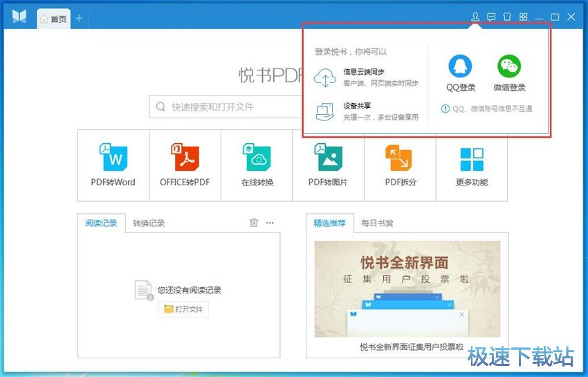Show 更多功能 more functions
588x377 pixels.
pos(472,165)
